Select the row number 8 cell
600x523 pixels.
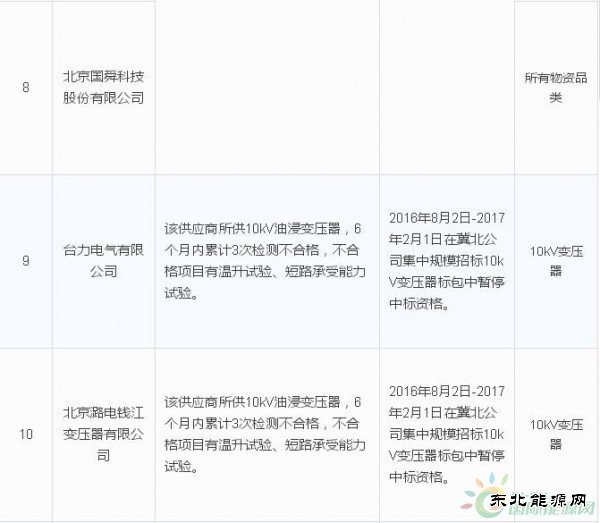tap(26, 87)
